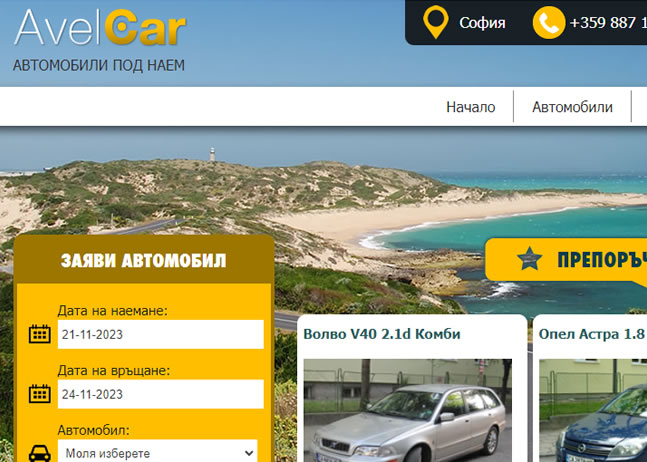The height and width of the screenshot is (462, 647).
Task: Click the car icon beside Автомобил
Action: point(40,453)
